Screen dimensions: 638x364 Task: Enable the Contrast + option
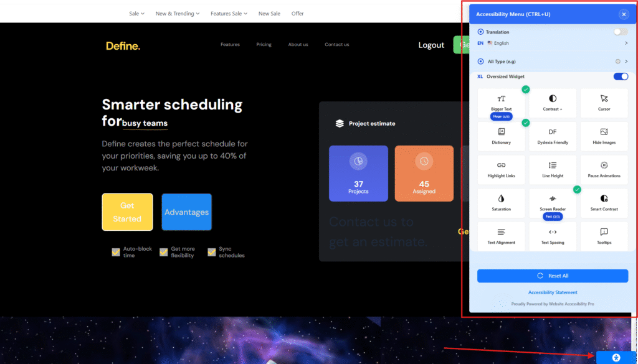pos(552,103)
